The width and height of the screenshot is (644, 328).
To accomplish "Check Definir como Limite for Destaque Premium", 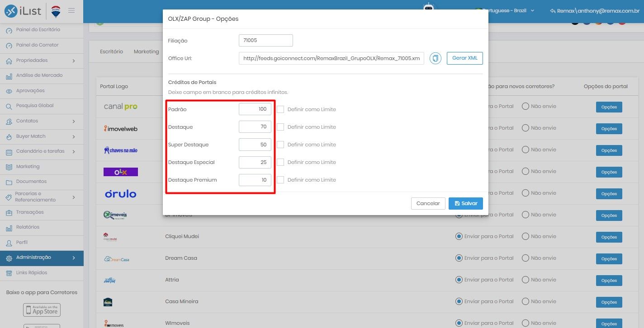I will click(x=280, y=180).
